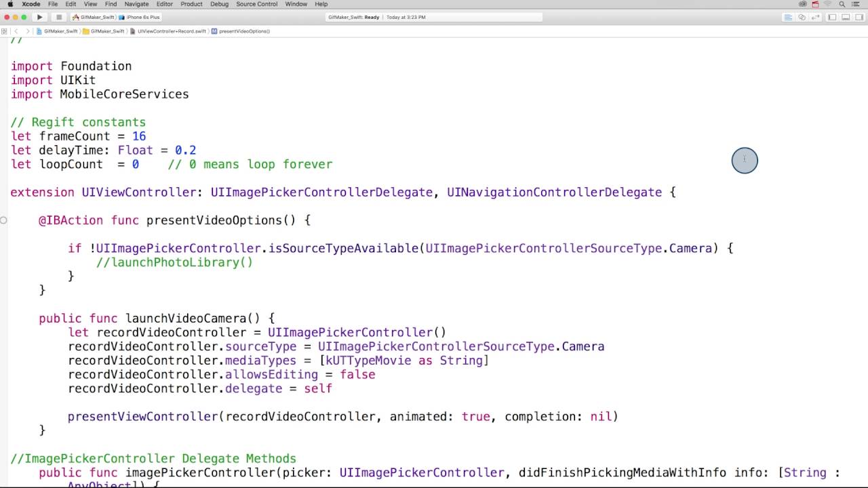
Task: Open the File menu
Action: pos(53,4)
